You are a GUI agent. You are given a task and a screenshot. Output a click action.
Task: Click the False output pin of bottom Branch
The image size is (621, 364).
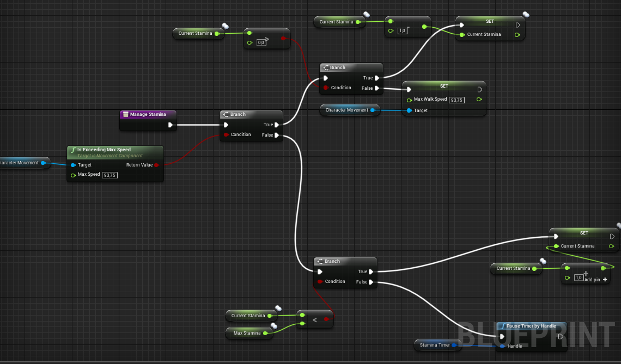point(371,282)
